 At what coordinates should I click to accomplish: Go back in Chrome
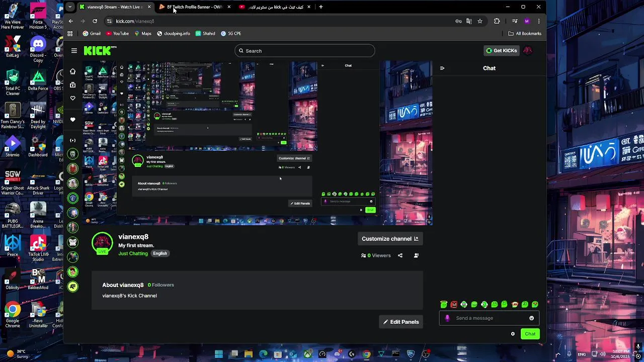71,21
